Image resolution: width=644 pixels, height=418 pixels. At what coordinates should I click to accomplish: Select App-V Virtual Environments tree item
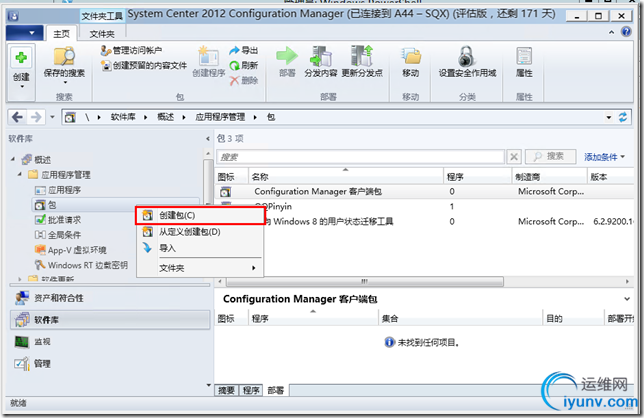tap(71, 250)
